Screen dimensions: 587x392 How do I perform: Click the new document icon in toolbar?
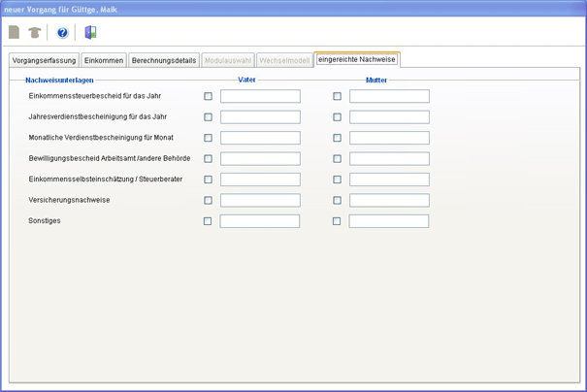(x=15, y=32)
